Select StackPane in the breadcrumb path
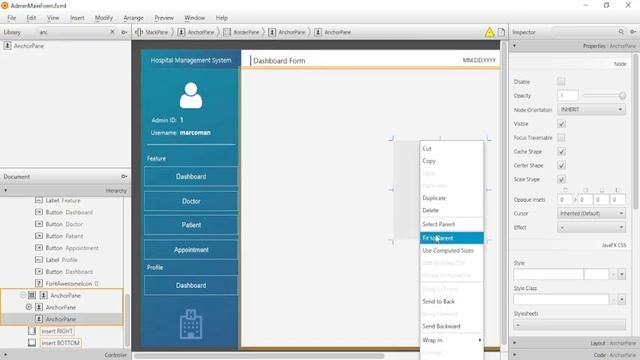The height and width of the screenshot is (360, 640). coord(152,32)
